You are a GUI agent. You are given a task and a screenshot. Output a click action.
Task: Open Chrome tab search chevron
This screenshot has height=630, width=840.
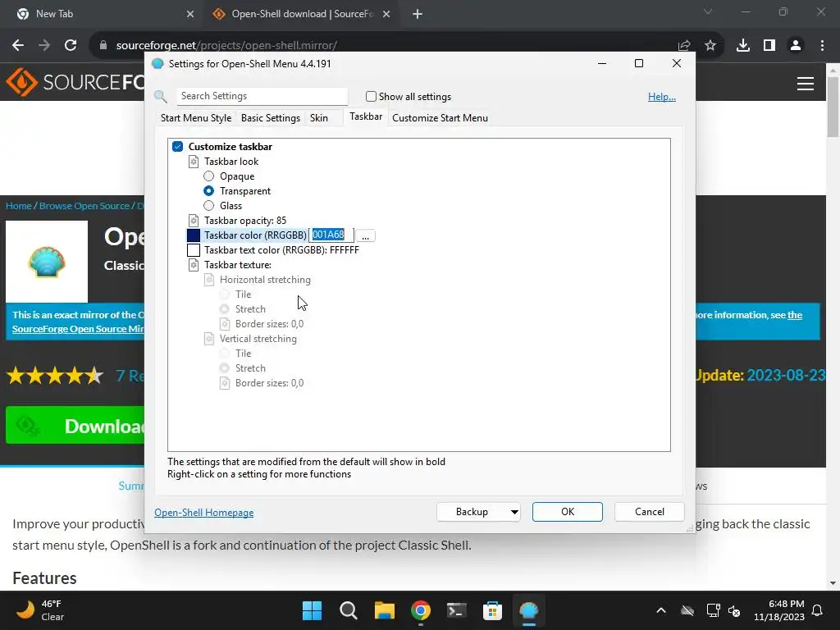click(x=708, y=11)
